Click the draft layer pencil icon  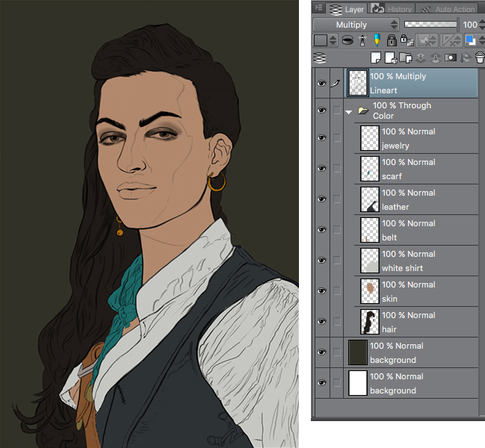(377, 41)
